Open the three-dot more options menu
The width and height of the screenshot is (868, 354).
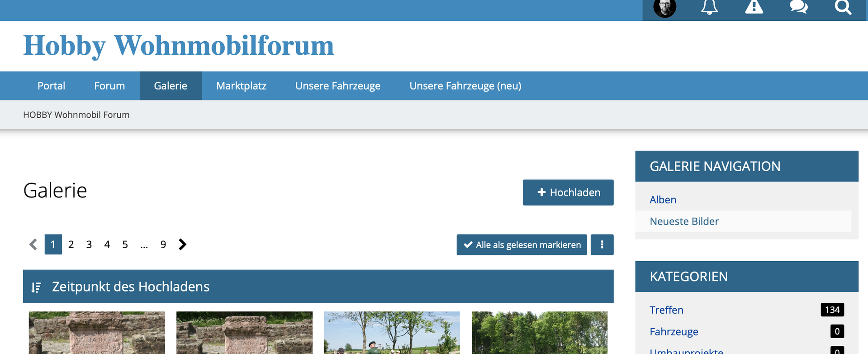click(602, 244)
